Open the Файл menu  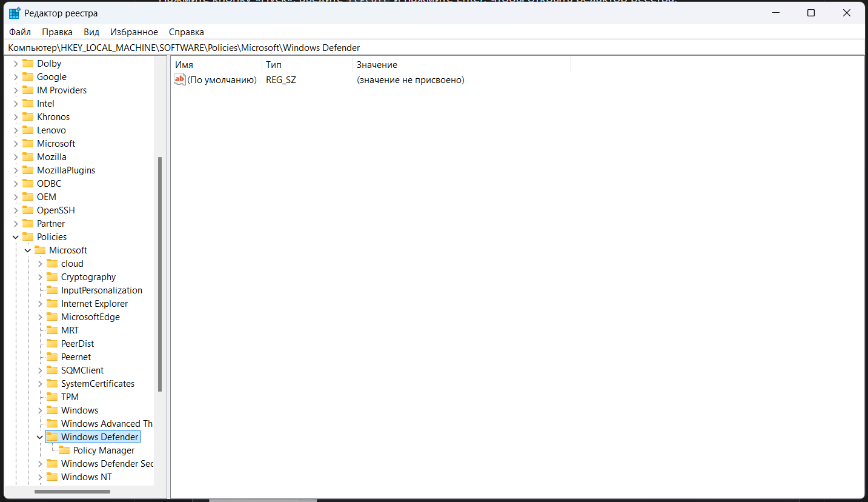tap(20, 32)
